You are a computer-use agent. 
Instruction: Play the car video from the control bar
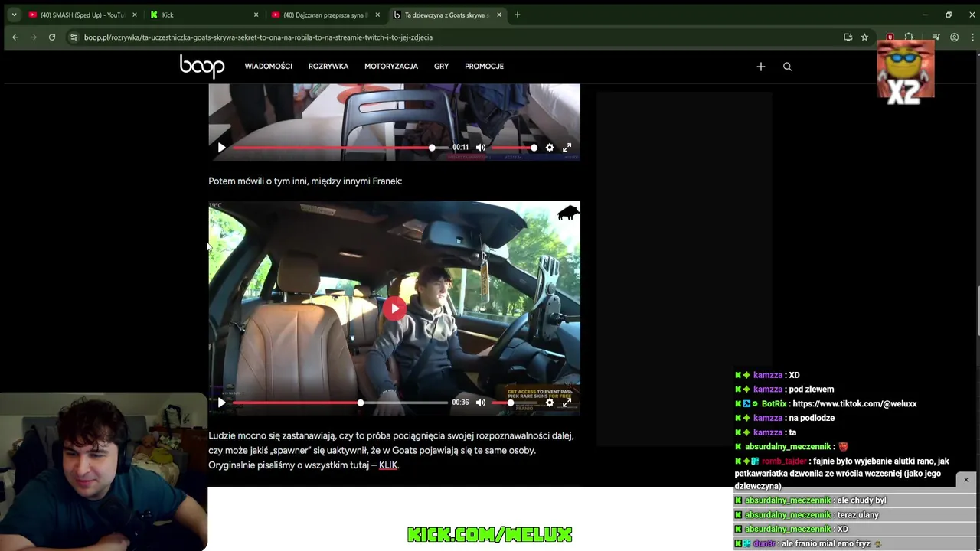point(221,403)
